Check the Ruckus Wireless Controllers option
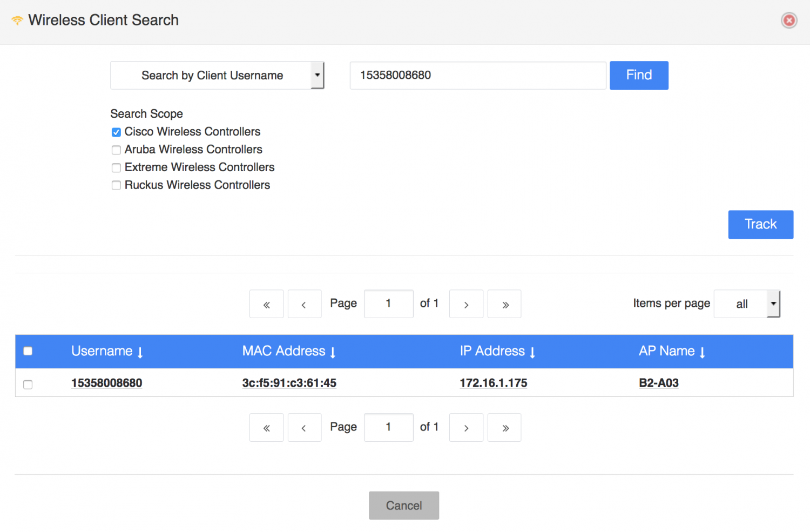The image size is (810, 532). (x=116, y=185)
